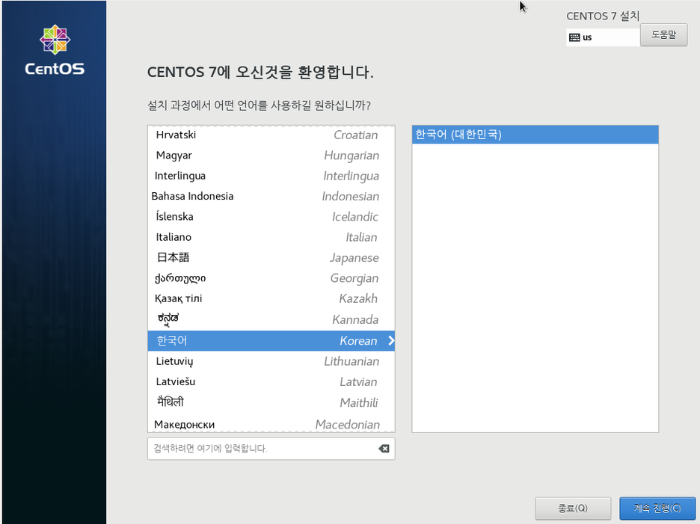700x524 pixels.
Task: Select Íslenska (Icelandic) language row
Action: 271,217
